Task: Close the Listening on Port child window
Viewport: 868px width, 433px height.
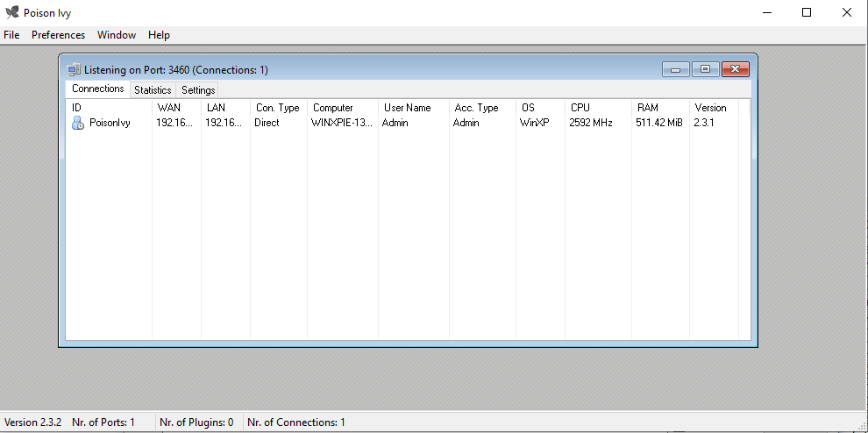Action: tap(735, 69)
